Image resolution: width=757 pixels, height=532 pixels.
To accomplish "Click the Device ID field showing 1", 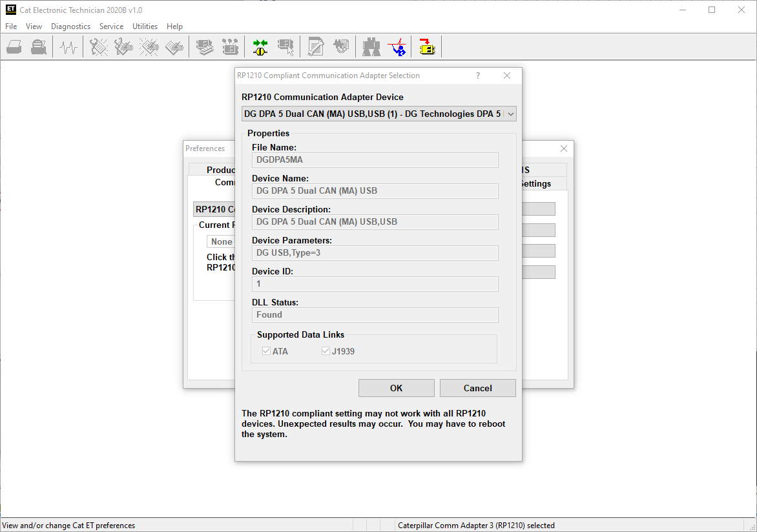I will [x=375, y=283].
